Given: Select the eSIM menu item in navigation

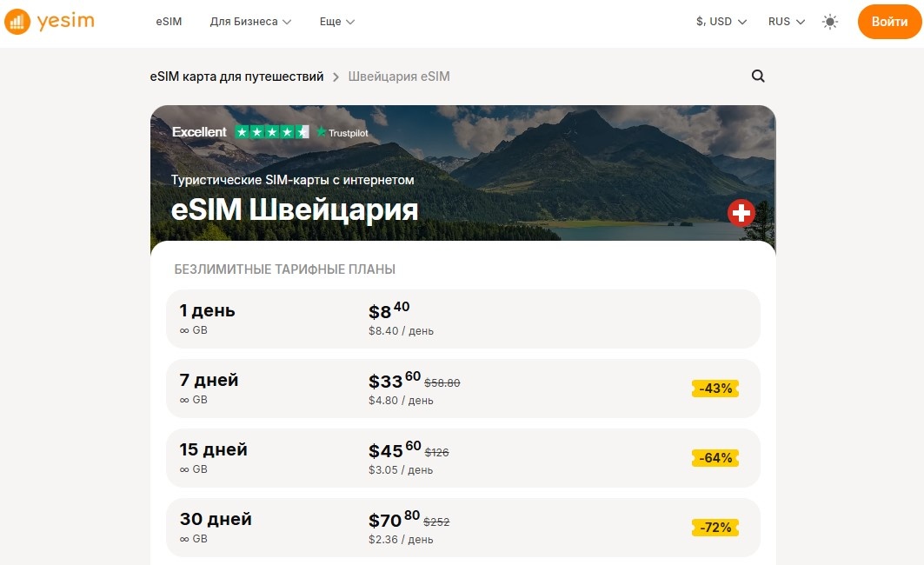Looking at the screenshot, I should click(168, 22).
